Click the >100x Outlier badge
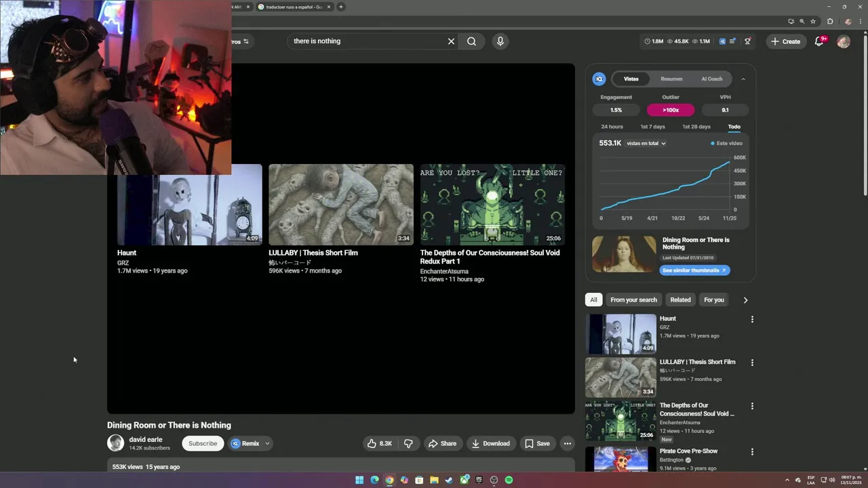The width and height of the screenshot is (868, 488). [x=671, y=110]
